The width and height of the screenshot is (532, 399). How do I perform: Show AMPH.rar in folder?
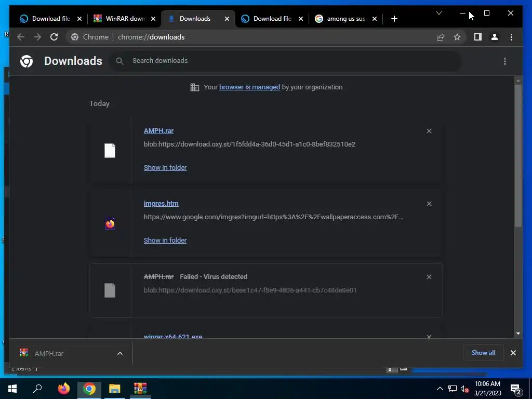point(165,167)
